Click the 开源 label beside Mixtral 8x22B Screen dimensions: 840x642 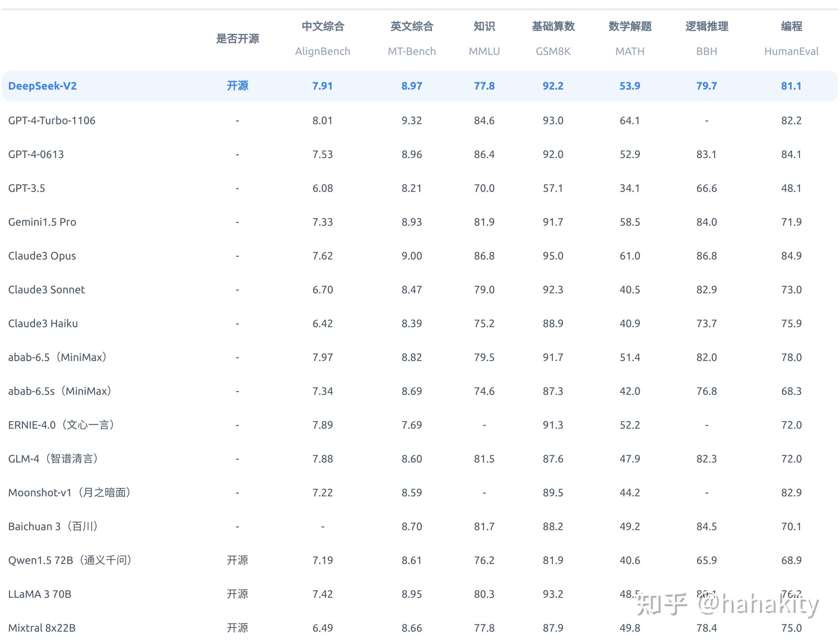(x=237, y=628)
